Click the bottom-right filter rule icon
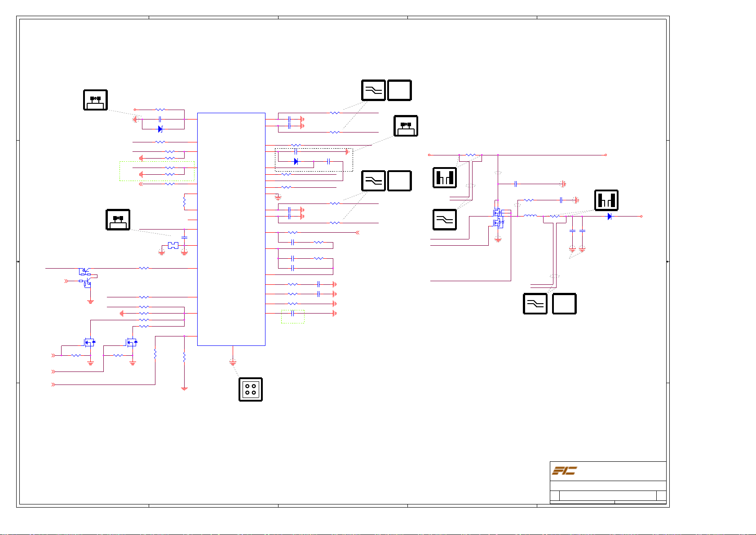This screenshot has width=756, height=535. pyautogui.click(x=535, y=304)
